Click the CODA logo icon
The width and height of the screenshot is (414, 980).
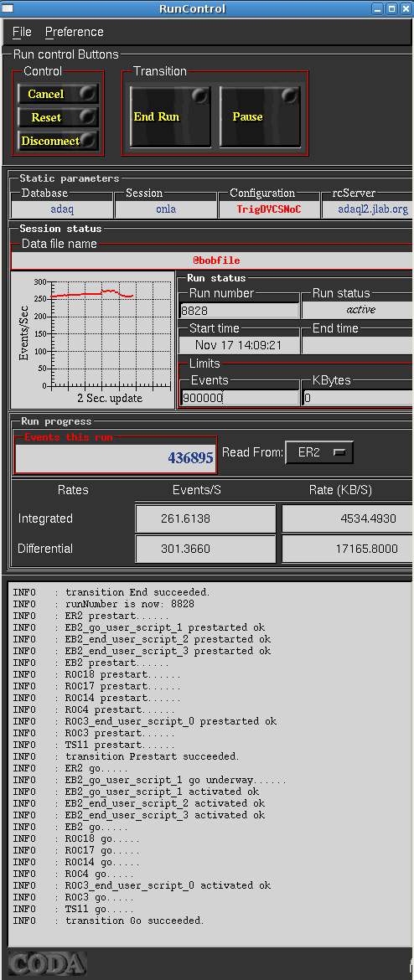pyautogui.click(x=47, y=964)
